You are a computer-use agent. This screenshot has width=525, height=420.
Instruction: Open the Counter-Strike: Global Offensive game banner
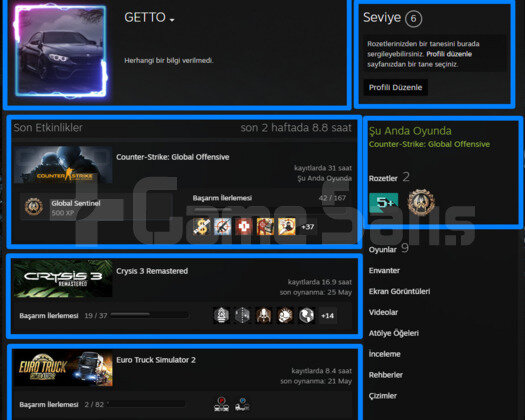63,165
